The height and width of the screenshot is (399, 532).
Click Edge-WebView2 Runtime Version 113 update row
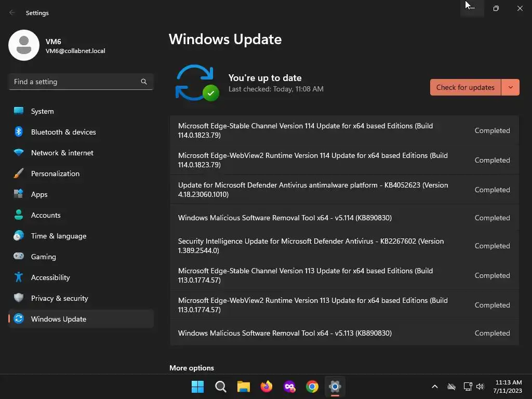click(x=344, y=304)
